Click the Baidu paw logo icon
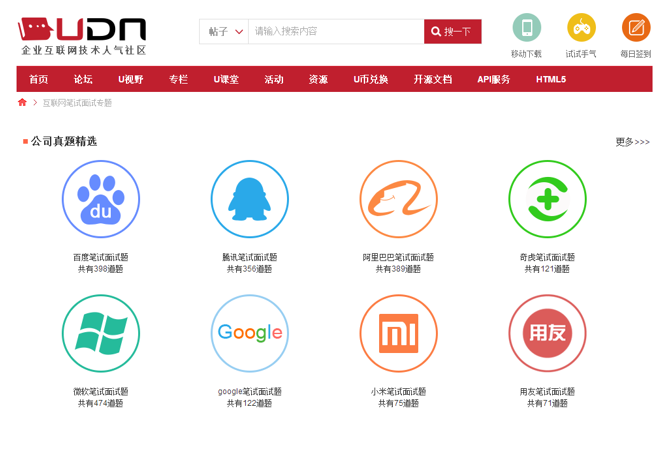 pos(100,199)
